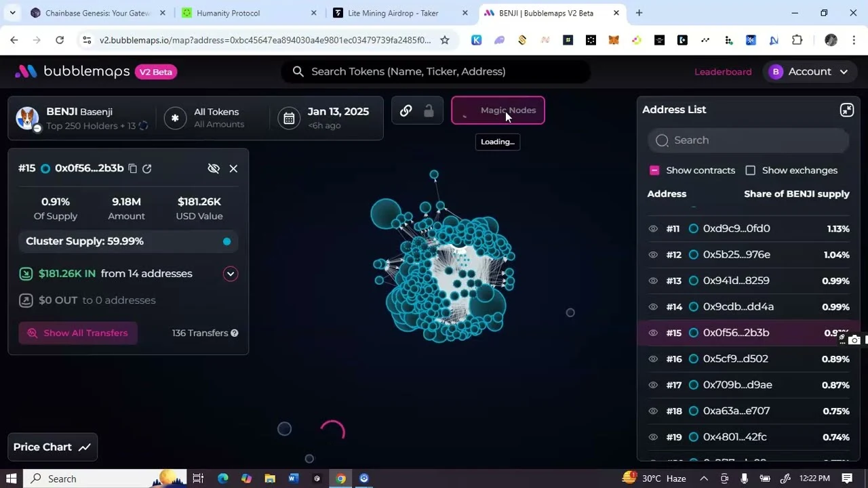Open the Leaderboard page
This screenshot has height=488, width=868.
(723, 72)
